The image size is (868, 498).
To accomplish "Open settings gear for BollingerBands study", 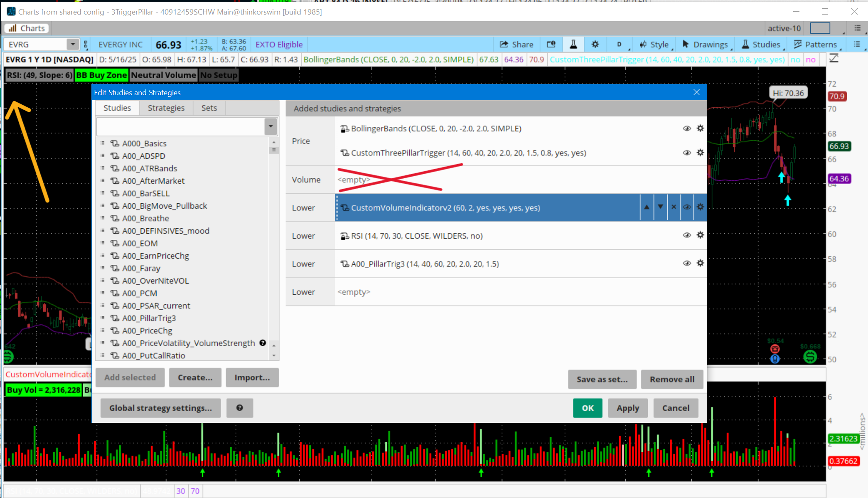I will (700, 128).
